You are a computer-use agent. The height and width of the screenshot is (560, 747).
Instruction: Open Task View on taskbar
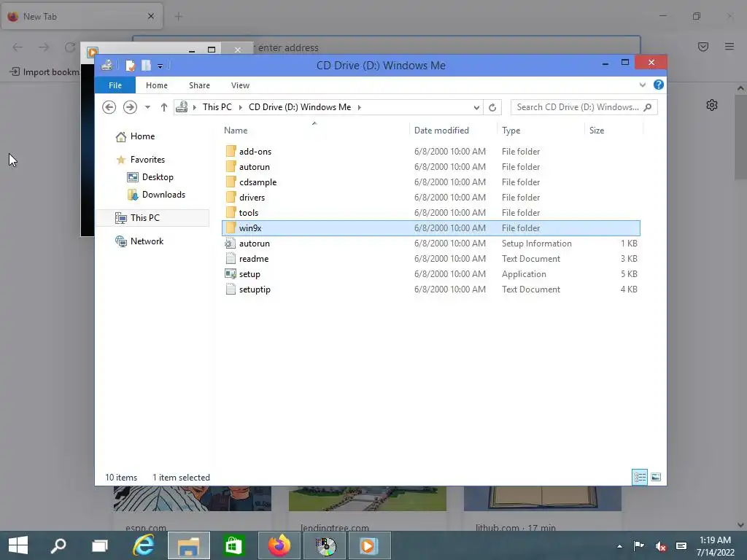(x=99, y=545)
